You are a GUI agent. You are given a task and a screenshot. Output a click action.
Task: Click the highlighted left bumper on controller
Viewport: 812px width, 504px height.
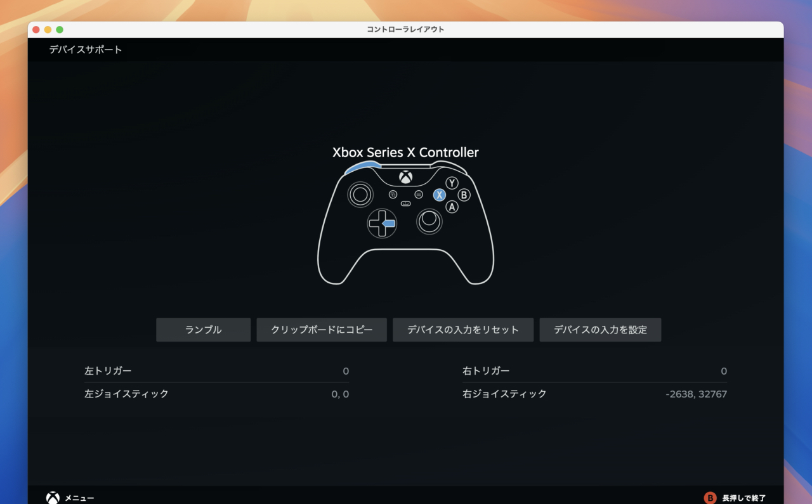click(362, 167)
